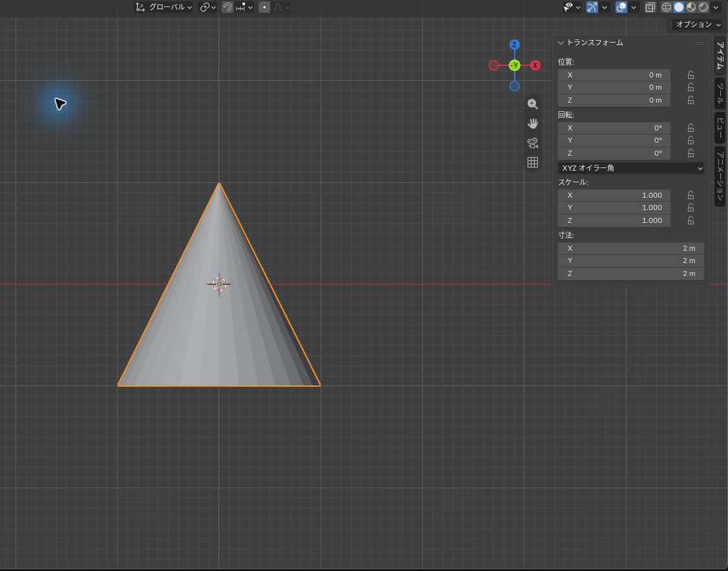Switch to the アイテム sidebar tab
The height and width of the screenshot is (571, 728).
pos(720,55)
